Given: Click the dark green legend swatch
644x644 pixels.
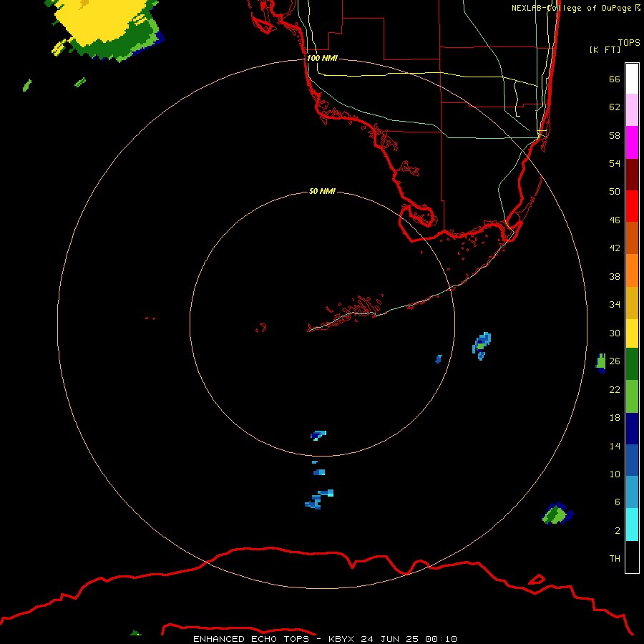Looking at the screenshot, I should tap(632, 364).
